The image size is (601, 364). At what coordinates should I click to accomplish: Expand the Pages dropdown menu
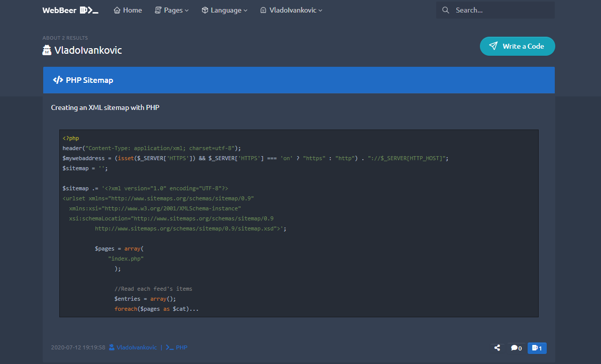pyautogui.click(x=172, y=10)
